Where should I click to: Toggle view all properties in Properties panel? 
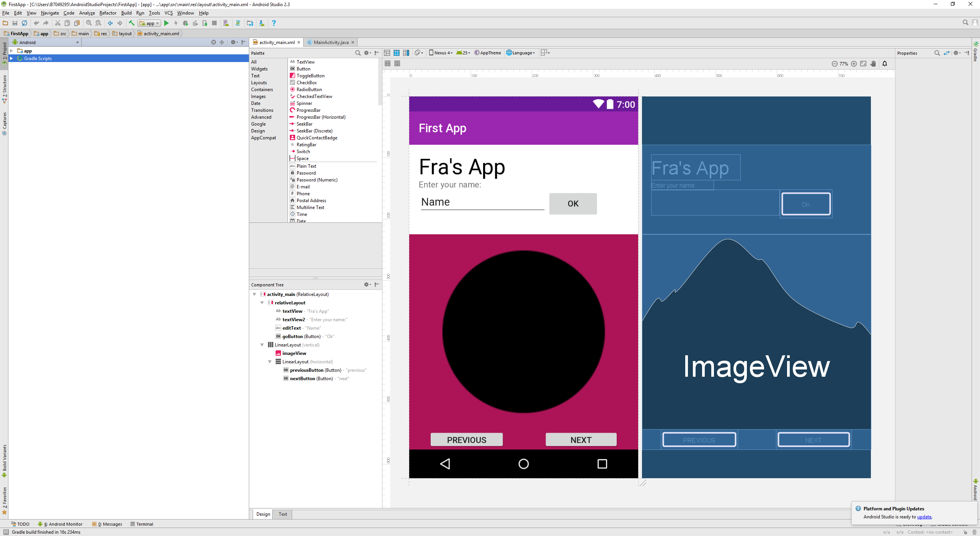(947, 53)
